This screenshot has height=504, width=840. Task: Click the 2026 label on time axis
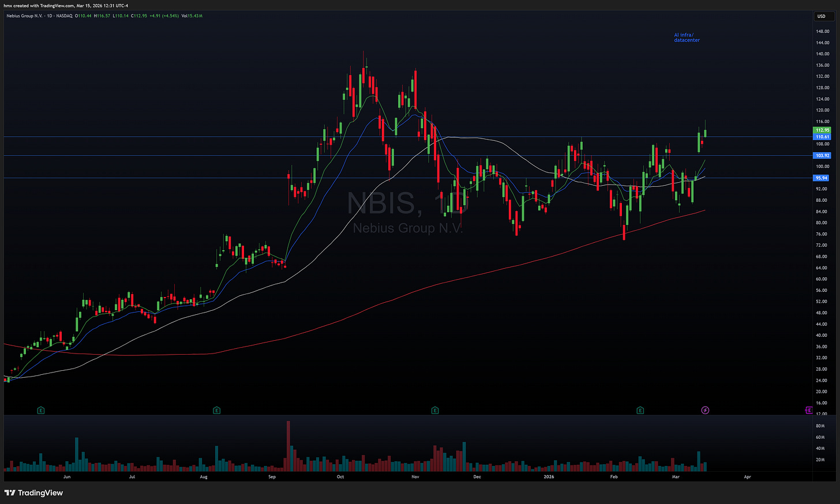coord(549,477)
